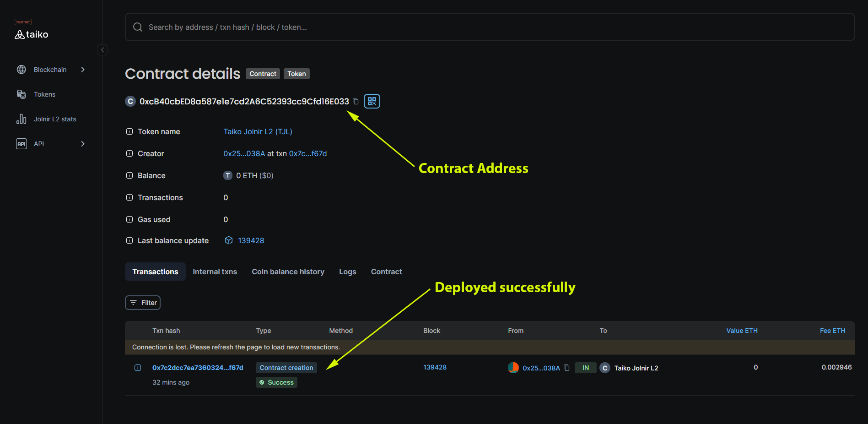Screen dimensions: 868x424
Task: Open Jolnir L2 stats page
Action: [55, 119]
